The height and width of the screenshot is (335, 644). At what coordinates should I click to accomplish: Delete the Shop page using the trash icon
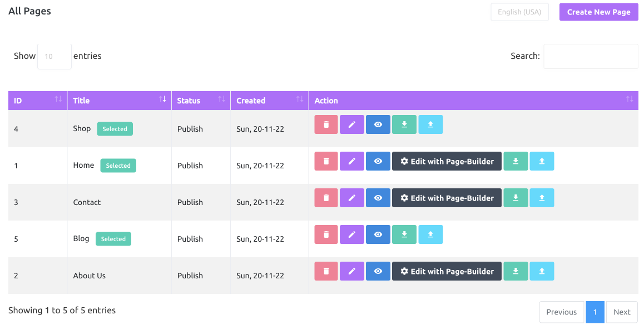click(326, 124)
